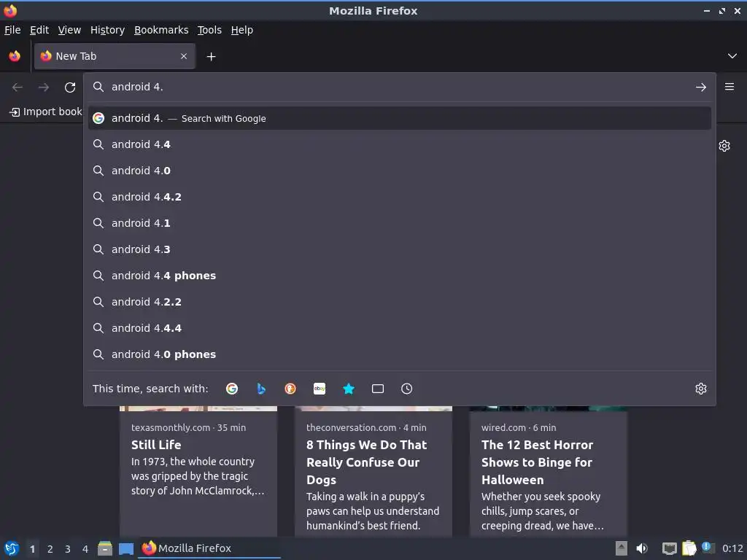This screenshot has height=560, width=747.
Task: Choose suggestion 'android 4.1'
Action: point(399,223)
